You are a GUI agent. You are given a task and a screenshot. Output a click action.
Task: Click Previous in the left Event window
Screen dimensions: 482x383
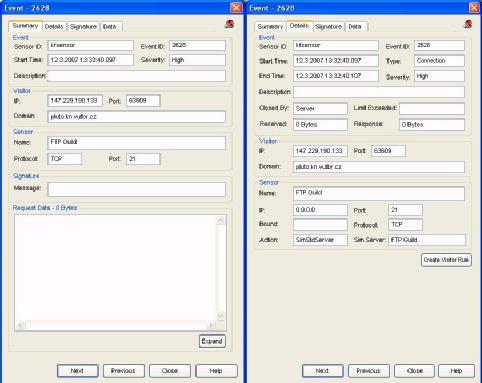click(124, 371)
